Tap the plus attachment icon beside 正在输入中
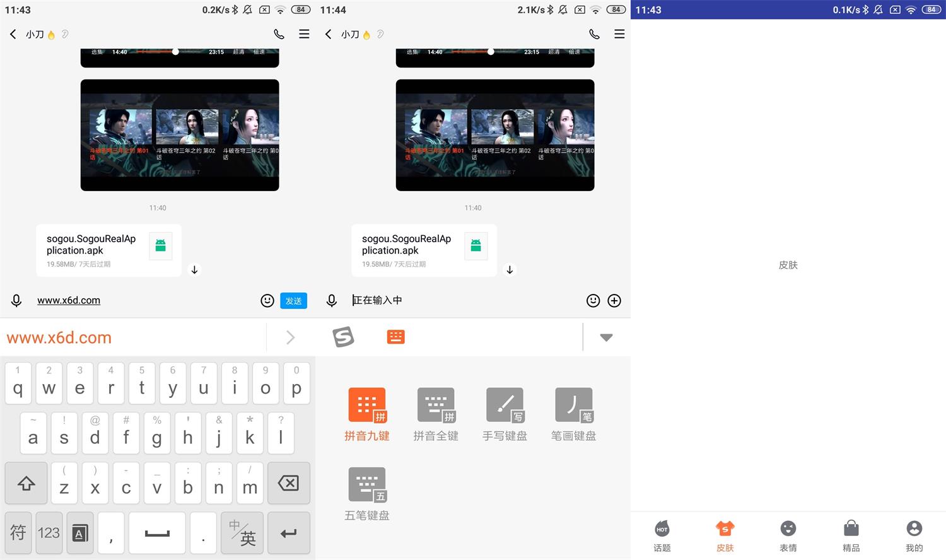 (x=614, y=301)
